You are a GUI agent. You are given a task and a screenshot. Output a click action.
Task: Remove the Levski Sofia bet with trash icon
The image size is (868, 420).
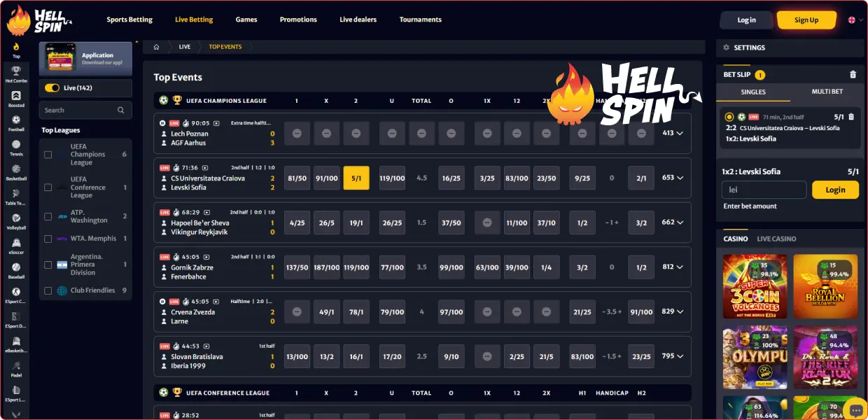click(851, 117)
